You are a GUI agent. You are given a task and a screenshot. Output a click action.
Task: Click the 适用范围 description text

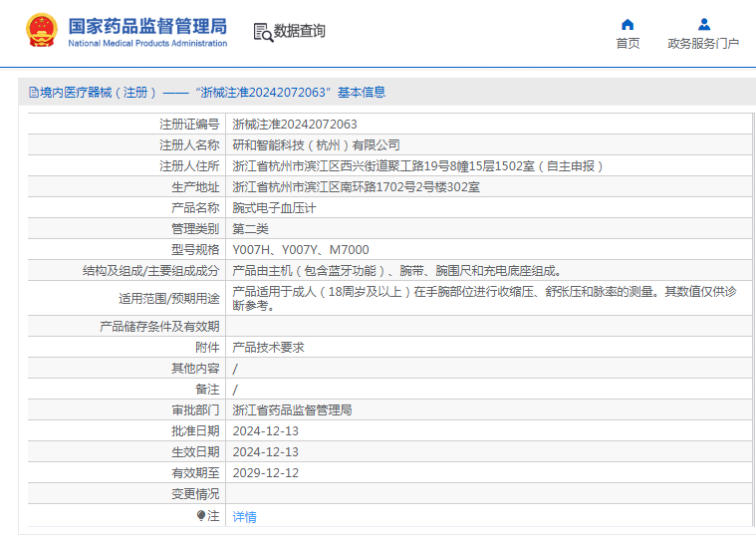click(x=484, y=298)
